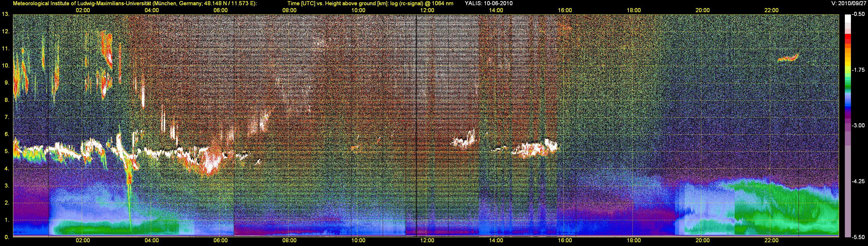Pick the '16:00' tick on the bottom time axis
This screenshot has width=868, height=246.
565,241
